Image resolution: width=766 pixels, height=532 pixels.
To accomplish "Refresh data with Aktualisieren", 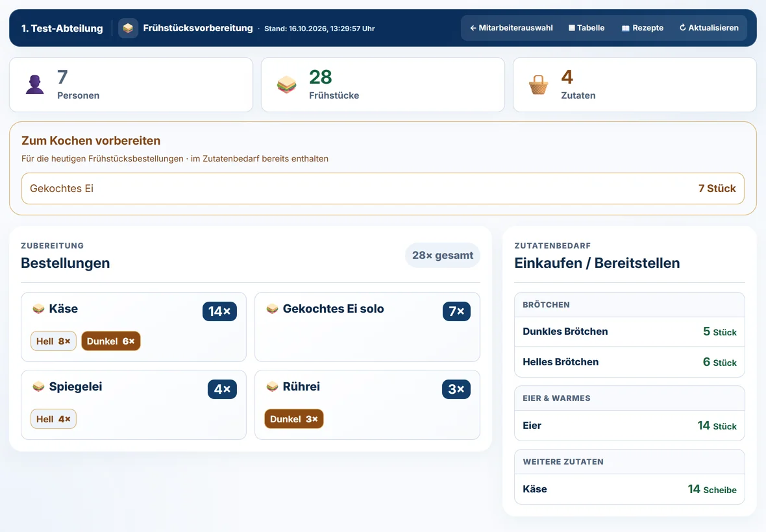I will point(709,28).
